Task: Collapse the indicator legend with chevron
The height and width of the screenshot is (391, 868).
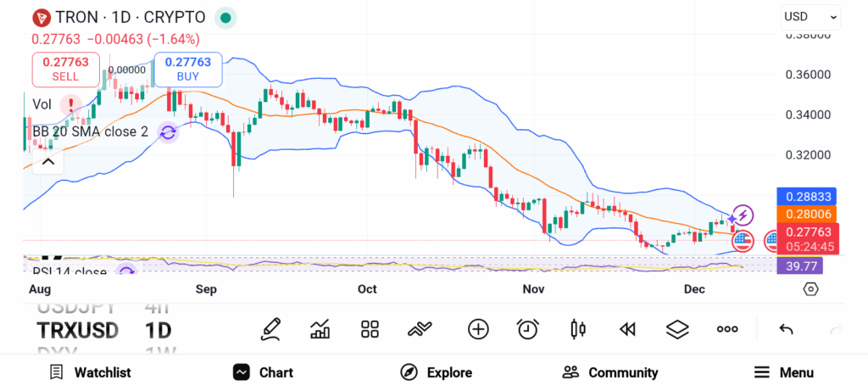Action: coord(47,161)
